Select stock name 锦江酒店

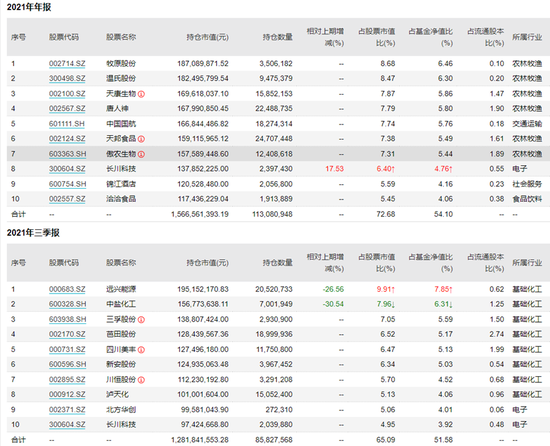pyautogui.click(x=121, y=184)
